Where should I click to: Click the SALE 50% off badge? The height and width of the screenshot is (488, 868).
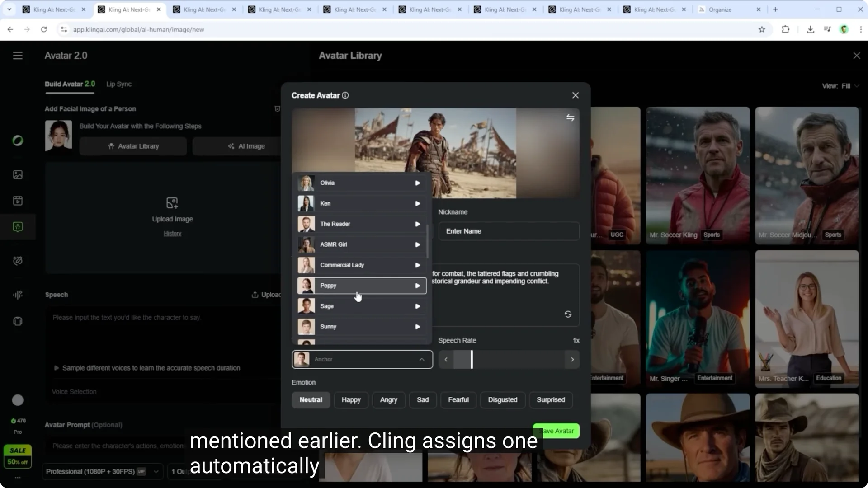(18, 456)
